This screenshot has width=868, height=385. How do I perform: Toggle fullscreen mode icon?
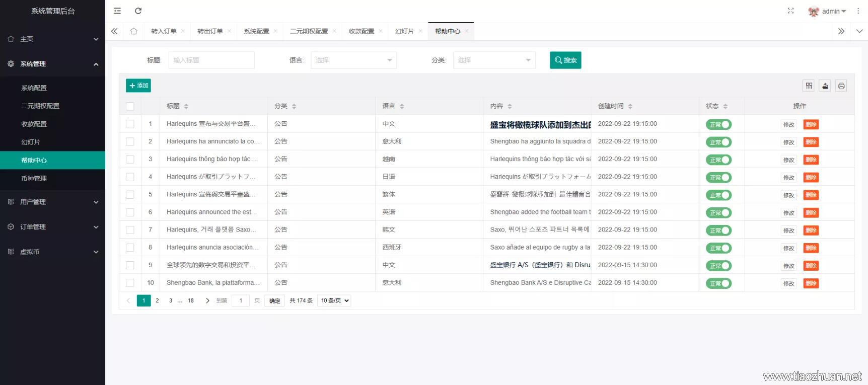click(790, 11)
